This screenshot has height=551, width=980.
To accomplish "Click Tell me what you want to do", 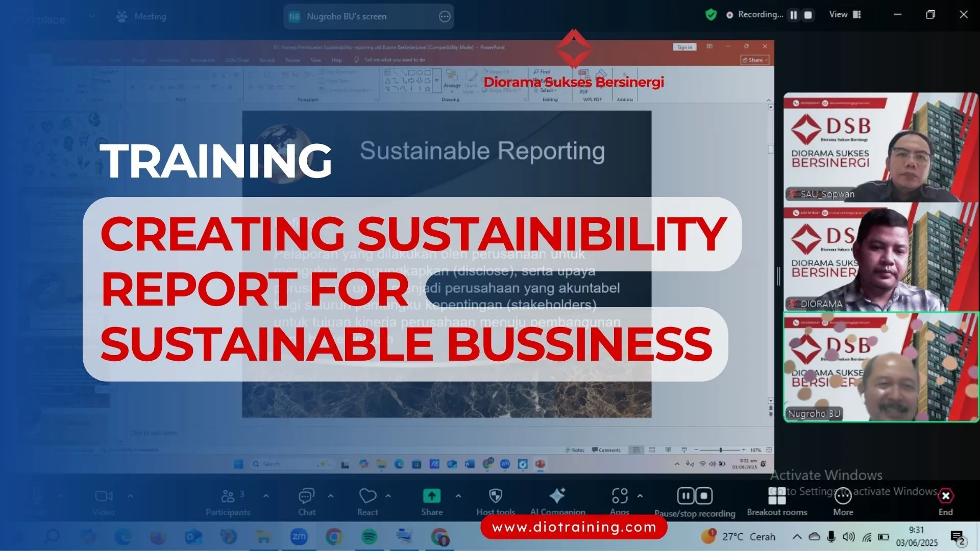I will tap(394, 60).
